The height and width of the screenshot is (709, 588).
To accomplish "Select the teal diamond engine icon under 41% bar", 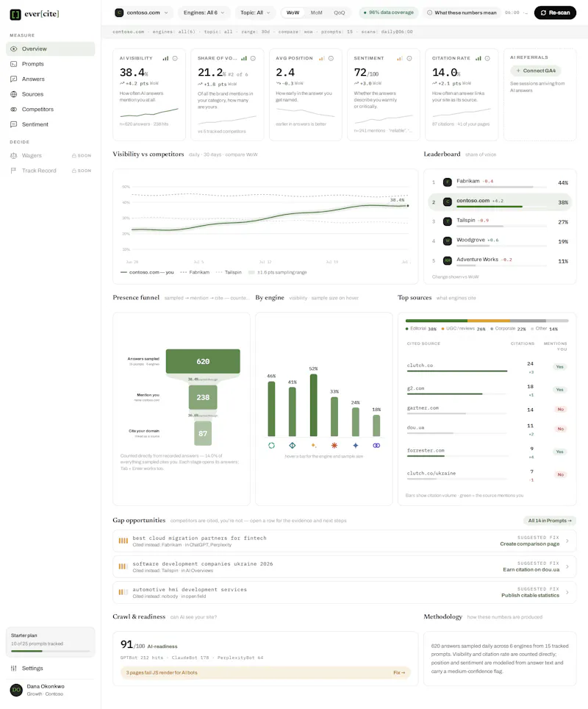I will coord(293,446).
